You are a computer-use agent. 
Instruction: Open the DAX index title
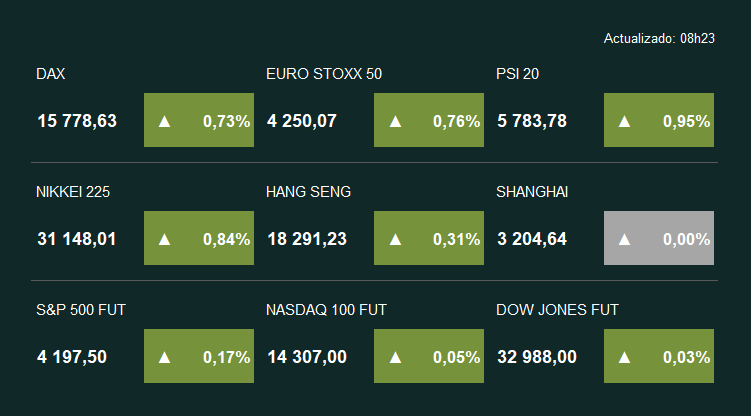51,74
